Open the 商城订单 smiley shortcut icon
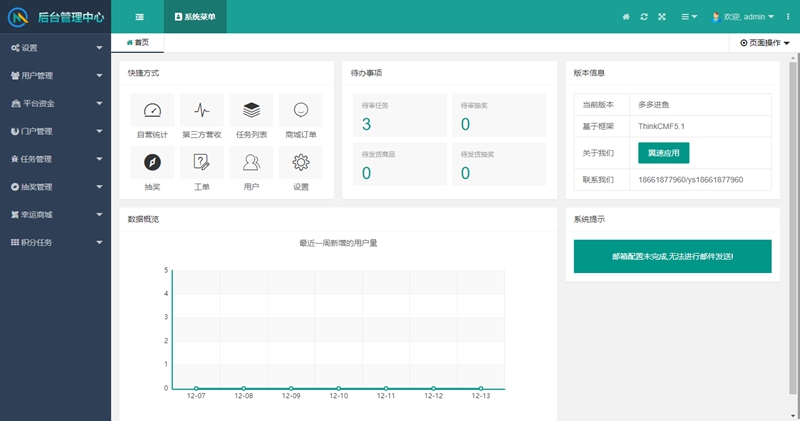The width and height of the screenshot is (800, 421). click(300, 110)
